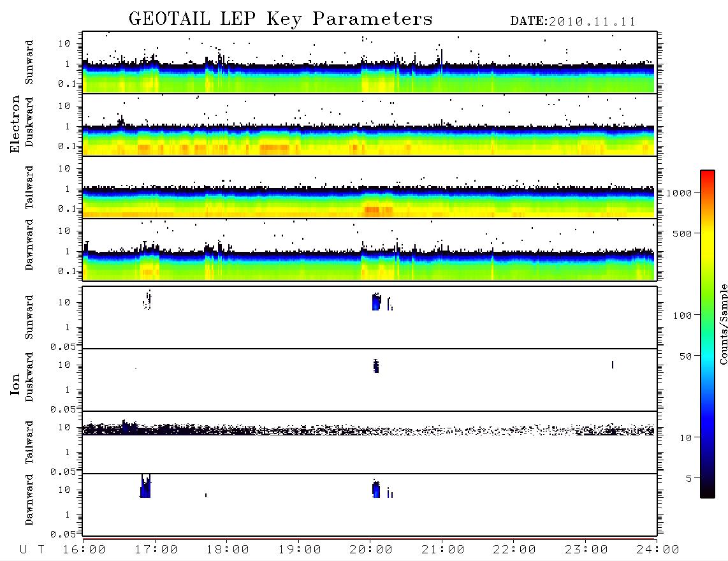
Task: Click the Counts/Sample color scale bar
Action: click(x=708, y=334)
